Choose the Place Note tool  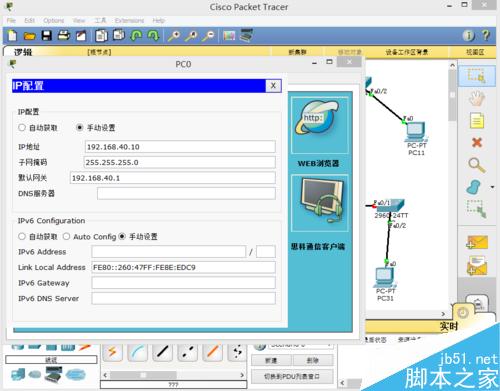pyautogui.click(x=477, y=121)
